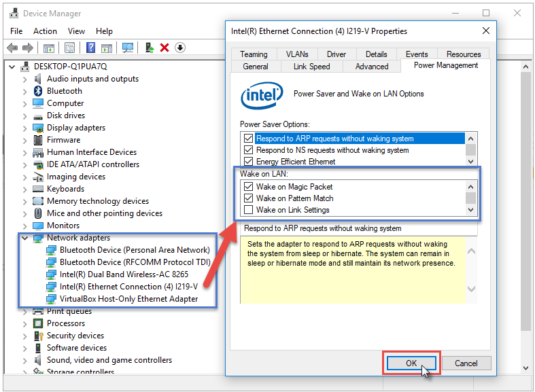
Task: Click the Cancel button
Action: click(x=466, y=363)
